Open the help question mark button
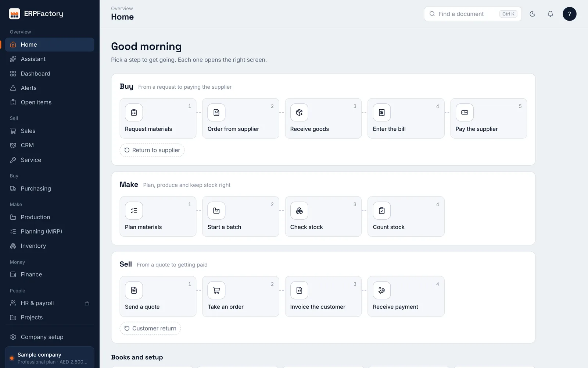 tap(569, 14)
